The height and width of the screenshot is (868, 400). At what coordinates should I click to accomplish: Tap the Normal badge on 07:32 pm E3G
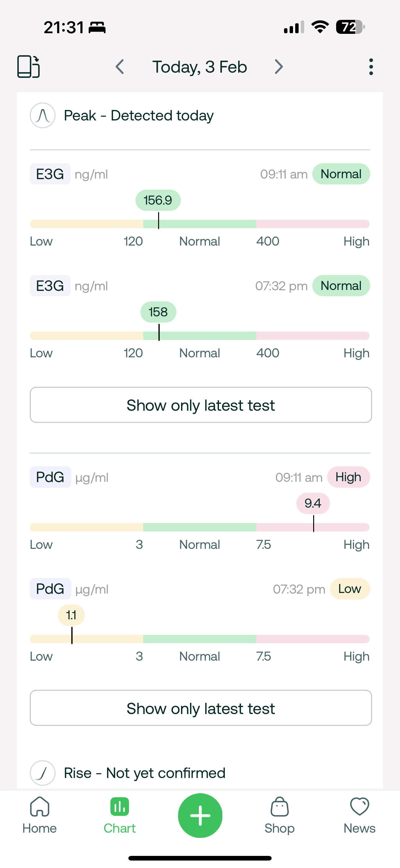(x=341, y=286)
